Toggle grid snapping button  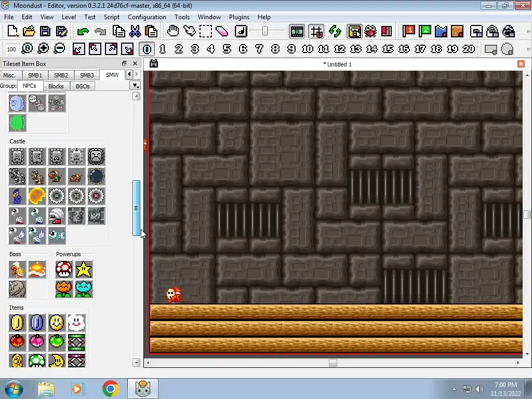click(316, 32)
